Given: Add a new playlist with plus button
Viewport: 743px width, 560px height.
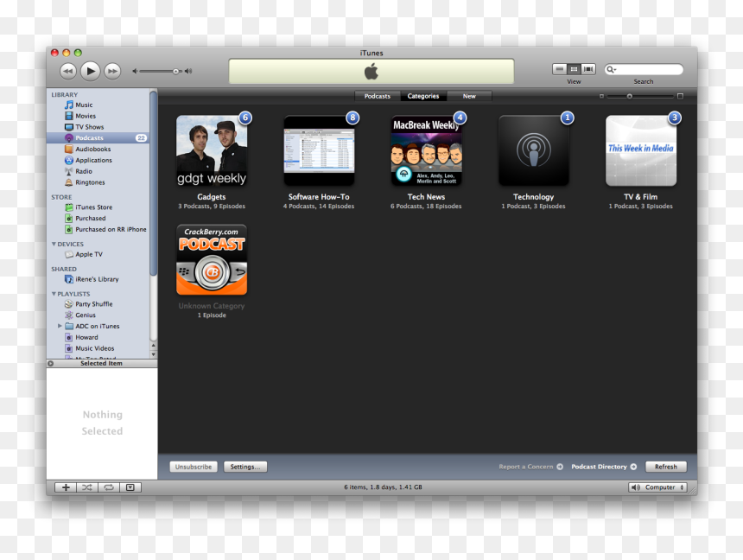Looking at the screenshot, I should point(66,487).
